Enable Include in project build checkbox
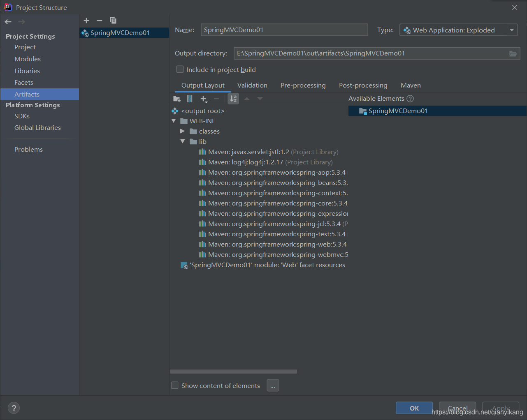Screen dimensions: 527x420 tap(180, 69)
